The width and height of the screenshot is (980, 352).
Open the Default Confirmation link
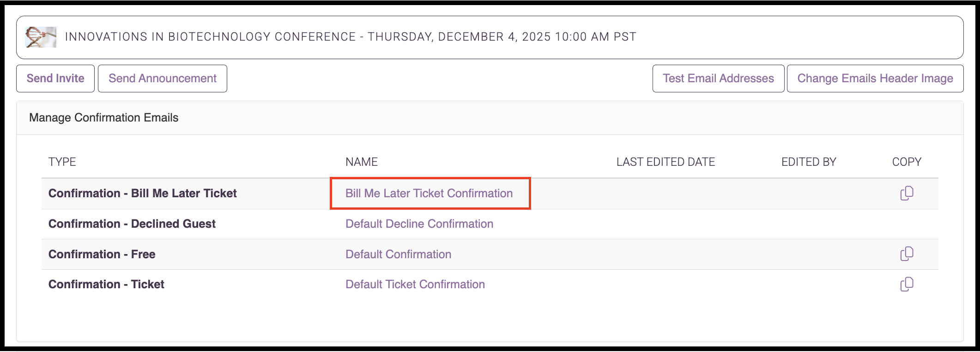pyautogui.click(x=398, y=254)
